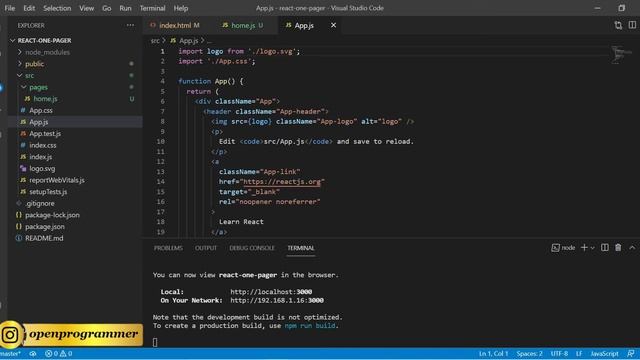The width and height of the screenshot is (640, 360).
Task: Open .gitignore file
Action: 40,203
